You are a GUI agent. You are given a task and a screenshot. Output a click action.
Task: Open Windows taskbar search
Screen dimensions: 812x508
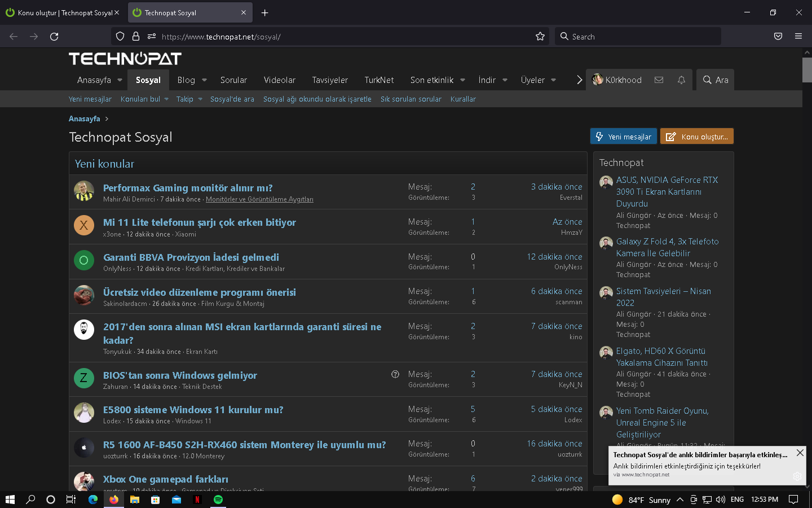click(x=30, y=500)
